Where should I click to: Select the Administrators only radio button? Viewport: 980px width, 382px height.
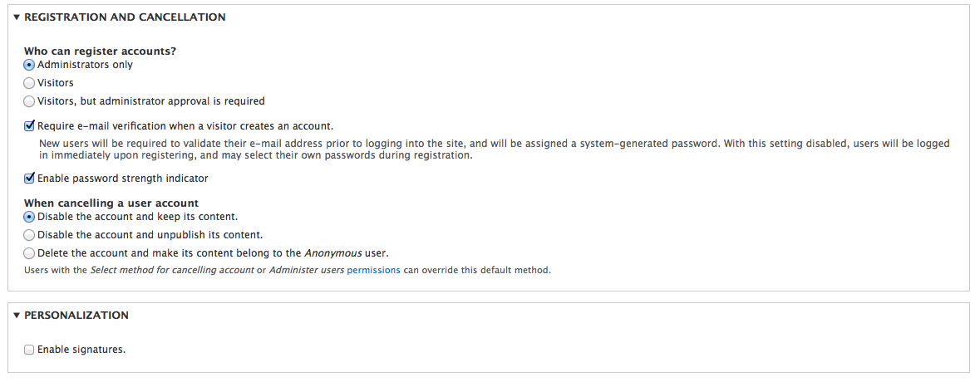pyautogui.click(x=29, y=65)
